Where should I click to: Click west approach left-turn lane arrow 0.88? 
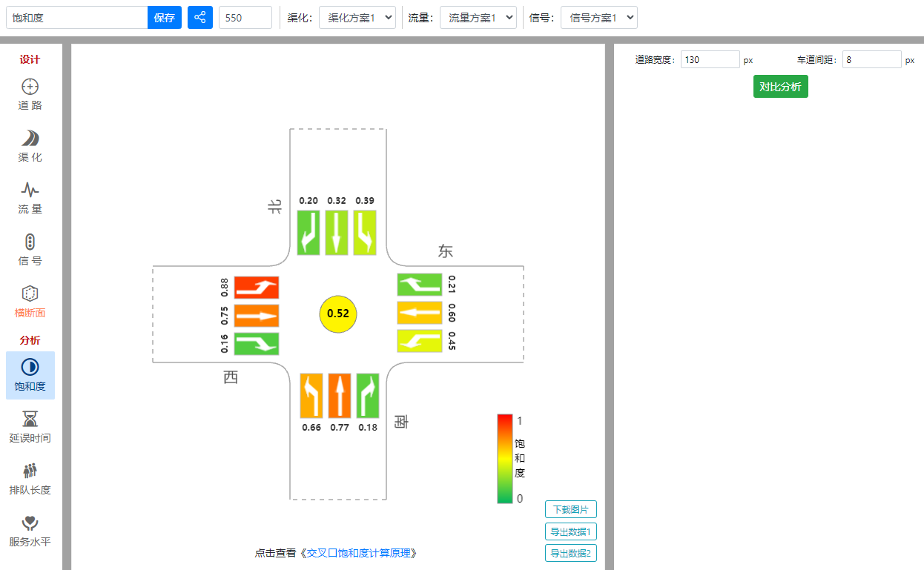(257, 288)
